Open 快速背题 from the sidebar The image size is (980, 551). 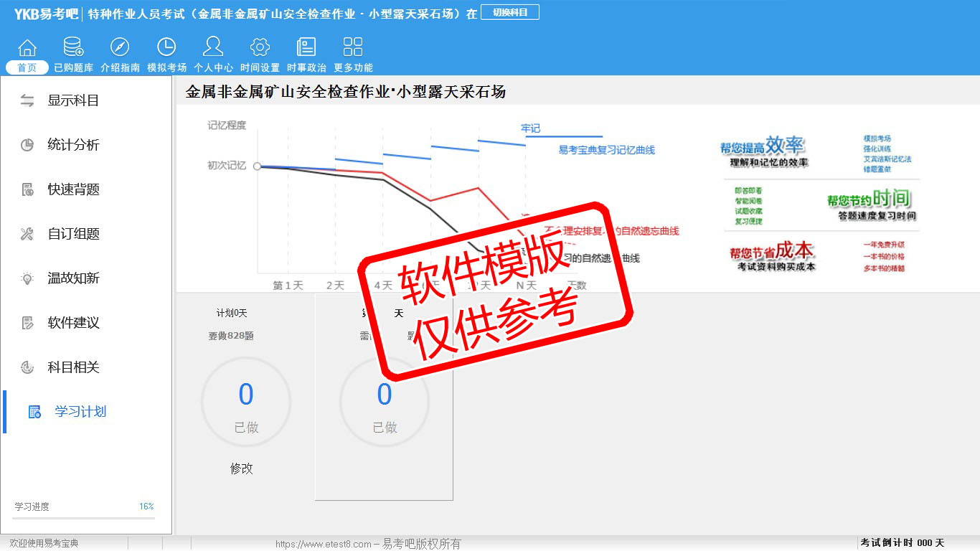(72, 189)
